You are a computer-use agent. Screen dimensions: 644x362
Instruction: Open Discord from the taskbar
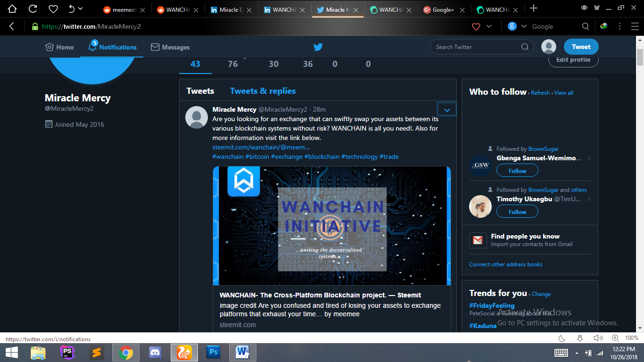(x=155, y=353)
